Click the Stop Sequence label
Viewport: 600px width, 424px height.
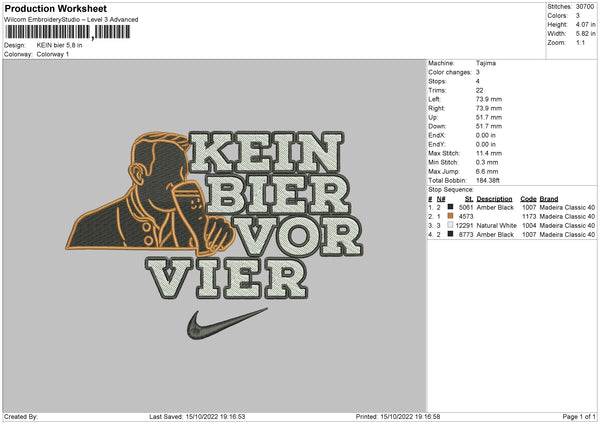pos(451,190)
